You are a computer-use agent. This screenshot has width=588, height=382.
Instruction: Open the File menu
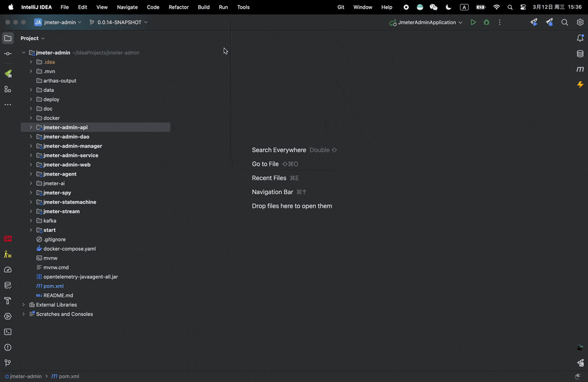tap(64, 7)
